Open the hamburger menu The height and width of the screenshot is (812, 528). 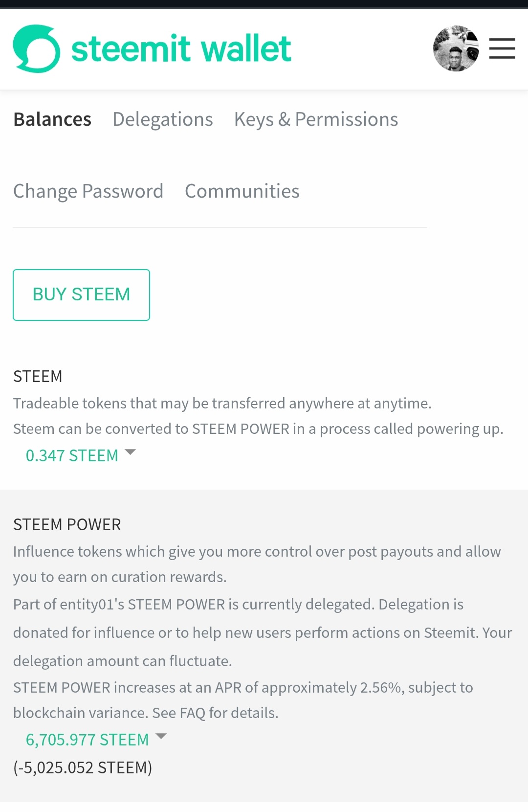[502, 49]
